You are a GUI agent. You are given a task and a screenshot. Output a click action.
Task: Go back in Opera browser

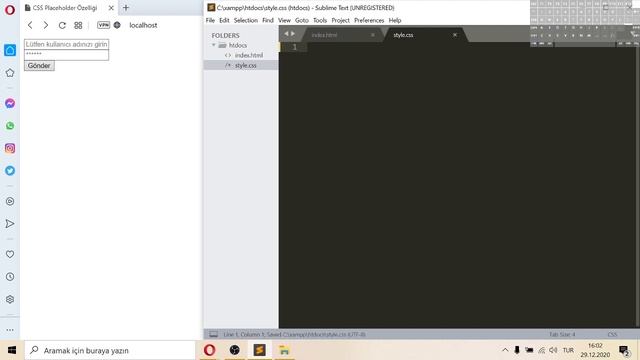pyautogui.click(x=30, y=25)
